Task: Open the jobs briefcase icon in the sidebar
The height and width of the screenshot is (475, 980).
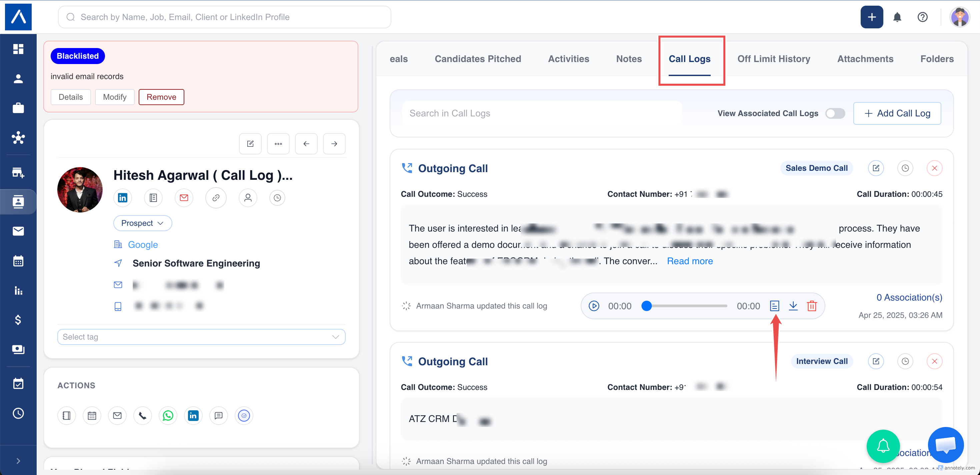Action: pos(18,108)
